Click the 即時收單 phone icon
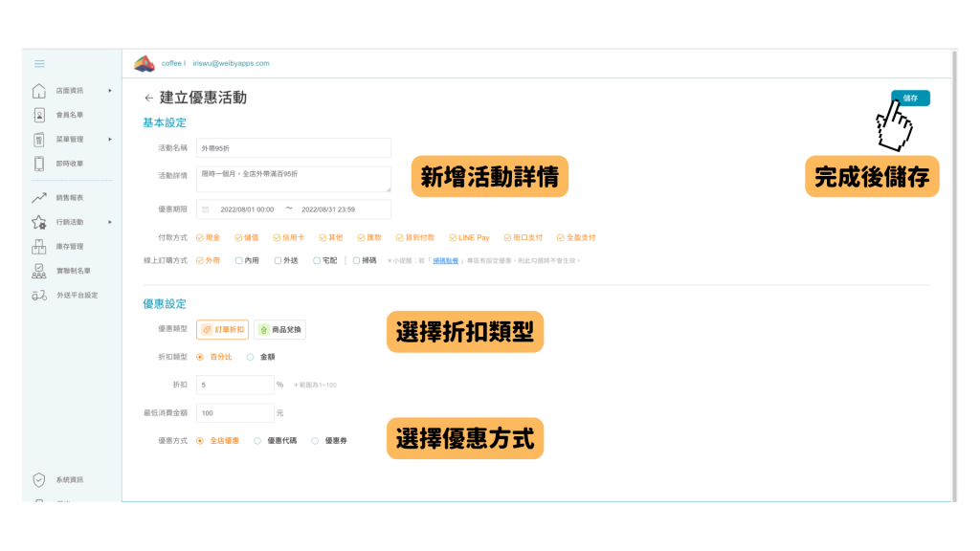The width and height of the screenshot is (980, 551). point(39,164)
